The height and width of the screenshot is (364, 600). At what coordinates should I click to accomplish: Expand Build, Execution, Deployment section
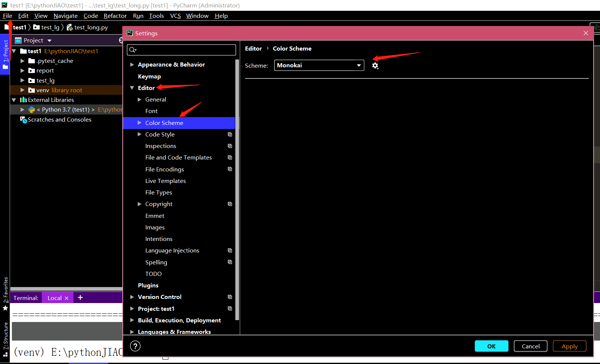[x=132, y=320]
